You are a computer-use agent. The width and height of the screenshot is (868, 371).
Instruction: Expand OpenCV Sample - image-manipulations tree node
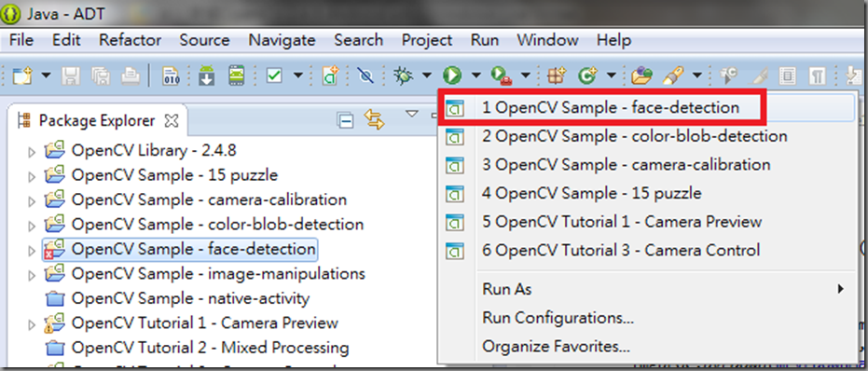pyautogui.click(x=32, y=276)
